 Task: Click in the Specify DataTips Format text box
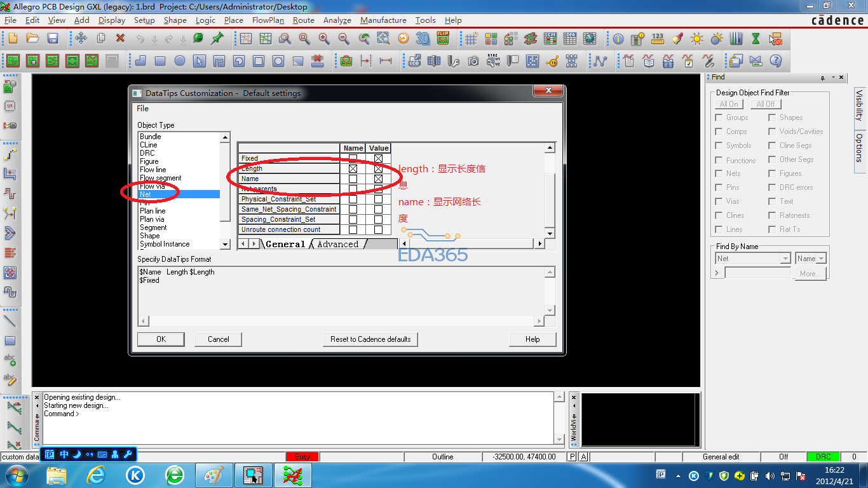[x=341, y=290]
